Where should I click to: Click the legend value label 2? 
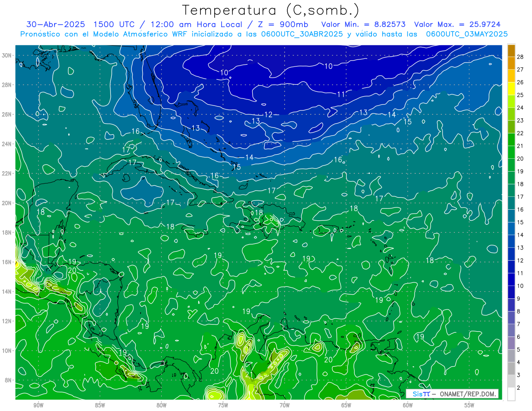[519, 388]
